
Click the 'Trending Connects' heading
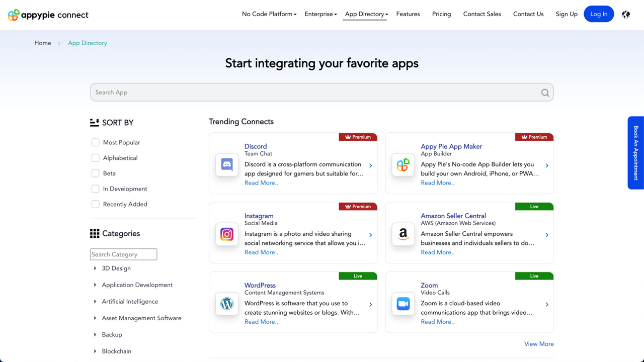click(x=241, y=122)
